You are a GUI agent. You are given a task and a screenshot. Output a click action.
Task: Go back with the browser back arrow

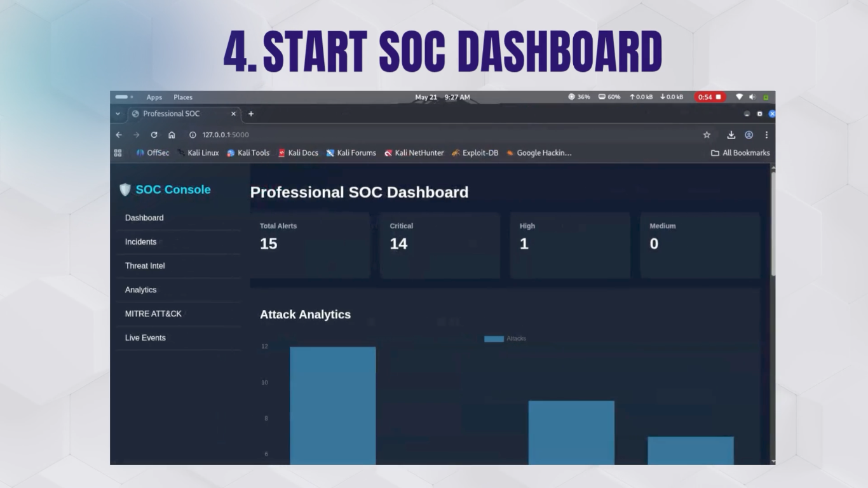[x=119, y=135]
